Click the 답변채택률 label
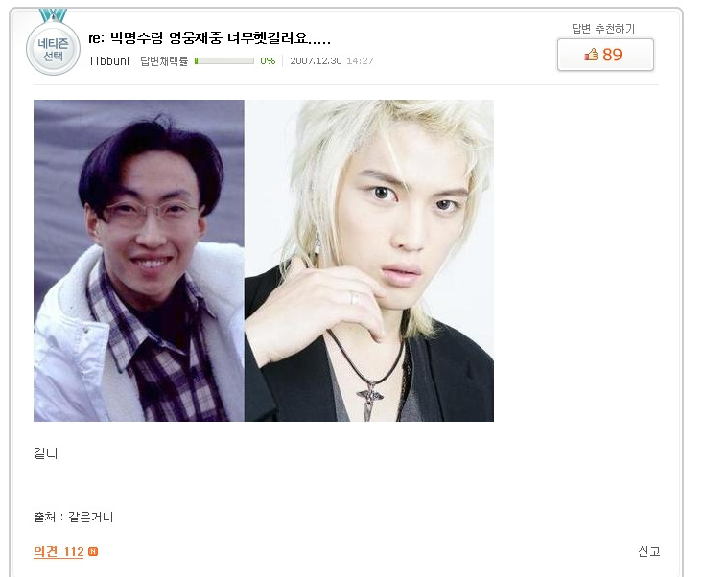This screenshot has width=728, height=577. (164, 60)
